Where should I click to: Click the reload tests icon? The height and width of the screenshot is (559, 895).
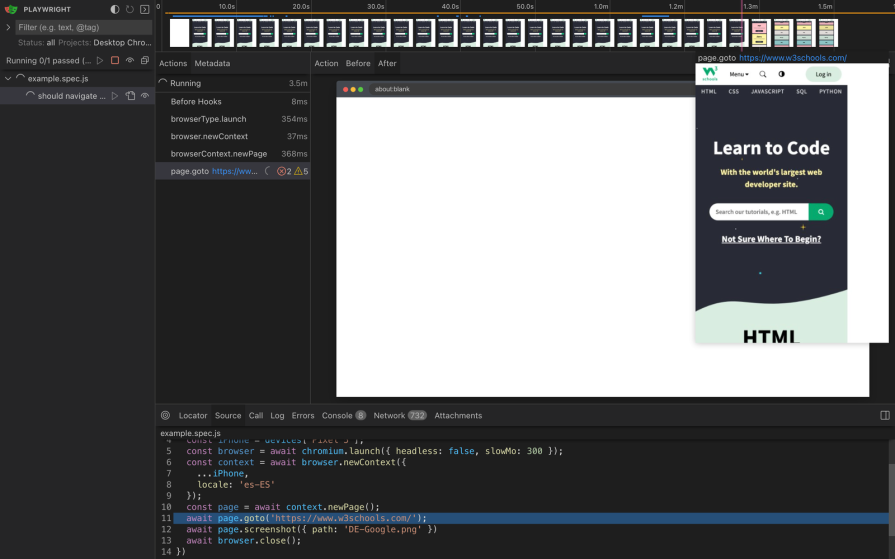(x=130, y=9)
